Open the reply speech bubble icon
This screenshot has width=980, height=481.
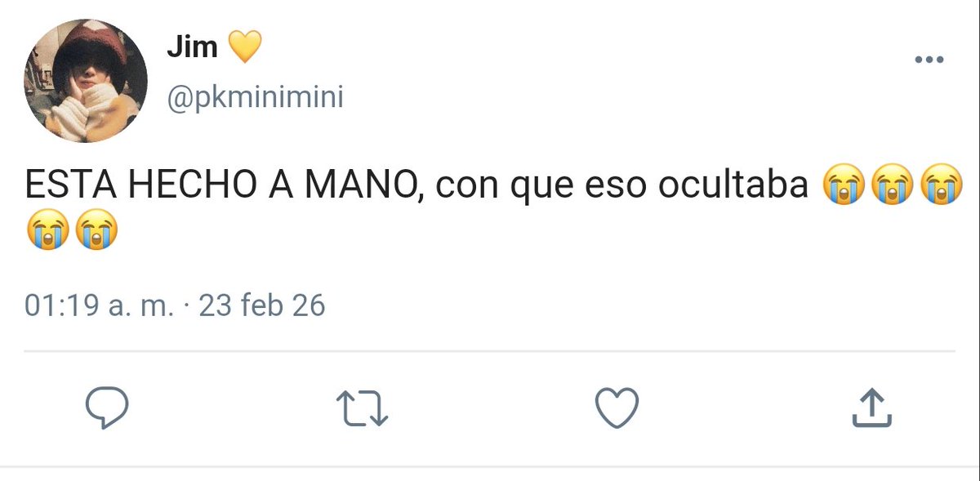coord(108,408)
